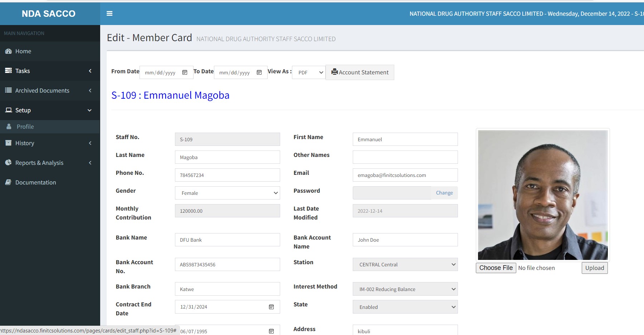This screenshot has height=335, width=644.
Task: Open the View As PDF dropdown
Action: tap(308, 73)
